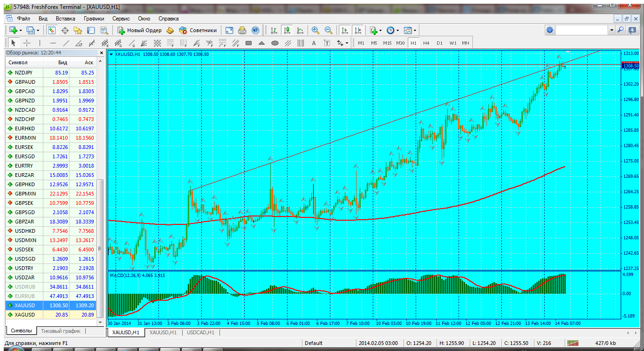This screenshot has height=351, width=644.
Task: Click the Новый Ордер button
Action: pos(139,30)
